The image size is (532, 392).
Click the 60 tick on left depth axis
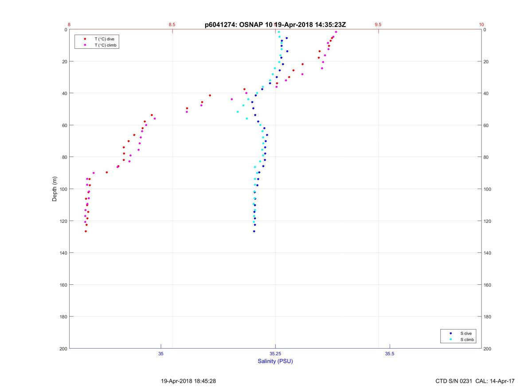64,125
